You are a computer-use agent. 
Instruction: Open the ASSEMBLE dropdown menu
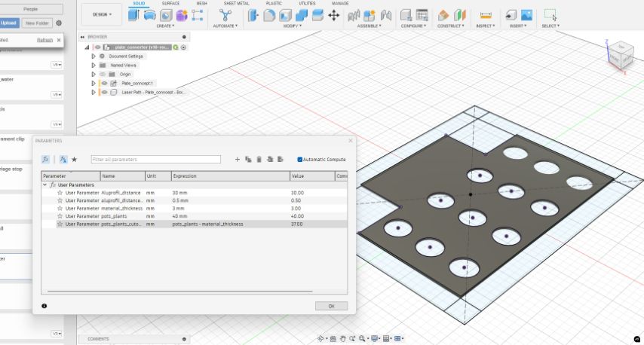tap(369, 26)
